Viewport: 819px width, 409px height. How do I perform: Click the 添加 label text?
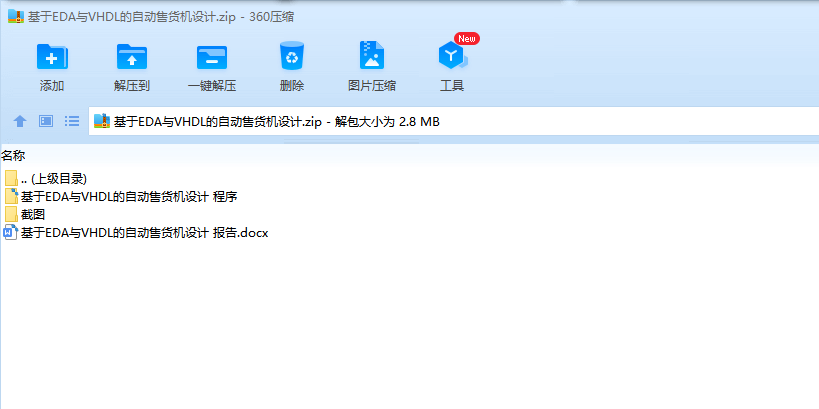[52, 86]
